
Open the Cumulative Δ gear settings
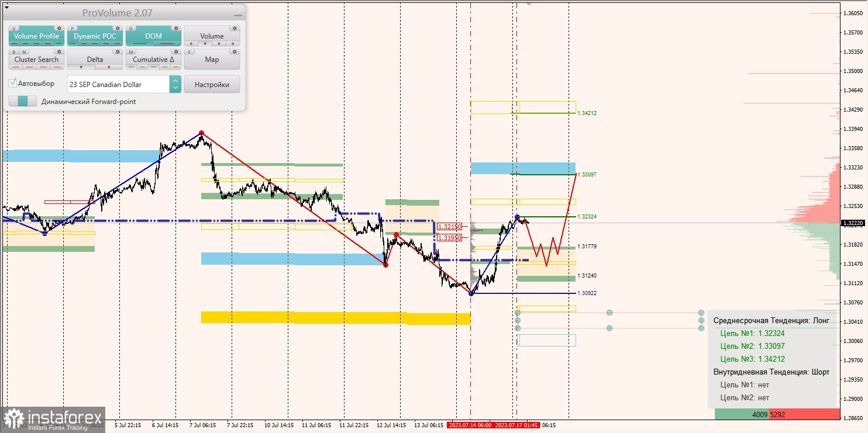(x=176, y=51)
